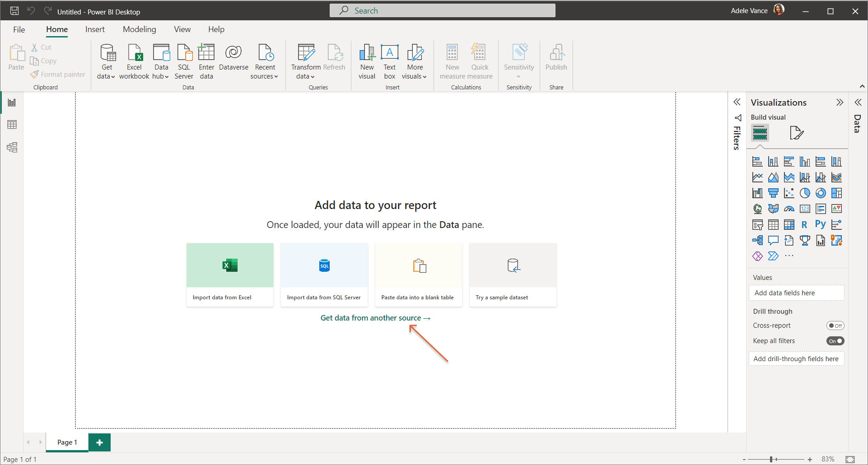Add the Power Automate visual
868x465 pixels.
773,256
